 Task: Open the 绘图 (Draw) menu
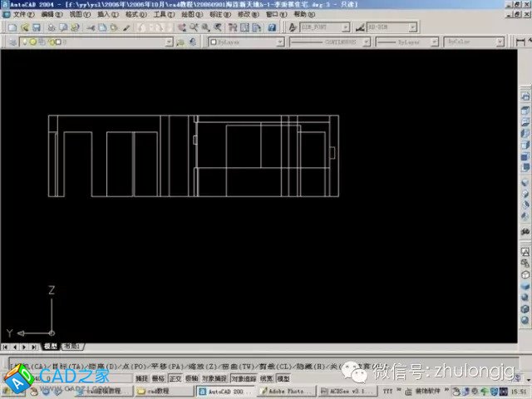click(x=189, y=14)
